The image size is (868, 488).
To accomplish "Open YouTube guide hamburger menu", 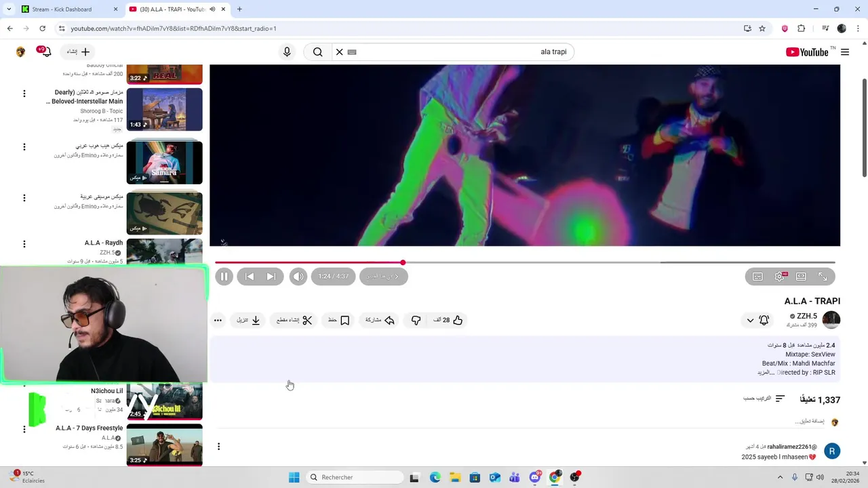I will tap(845, 52).
